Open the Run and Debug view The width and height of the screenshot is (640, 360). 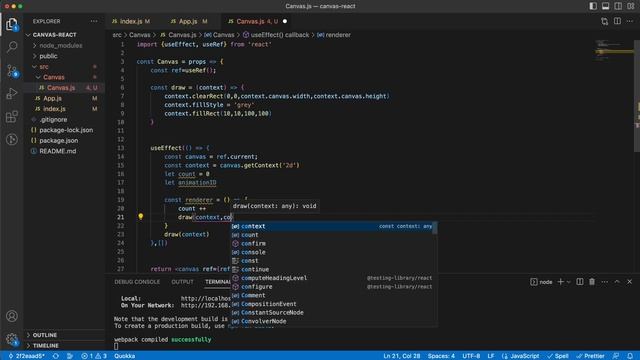click(12, 93)
